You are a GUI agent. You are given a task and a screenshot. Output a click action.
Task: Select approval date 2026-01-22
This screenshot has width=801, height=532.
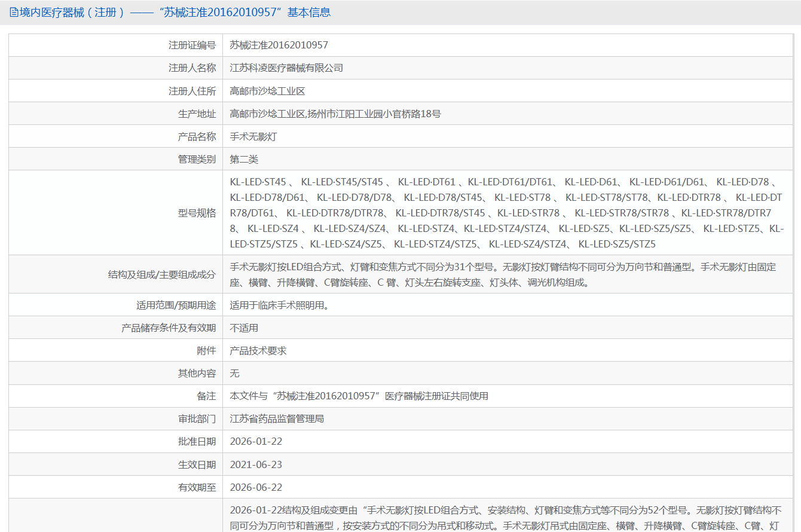(256, 441)
